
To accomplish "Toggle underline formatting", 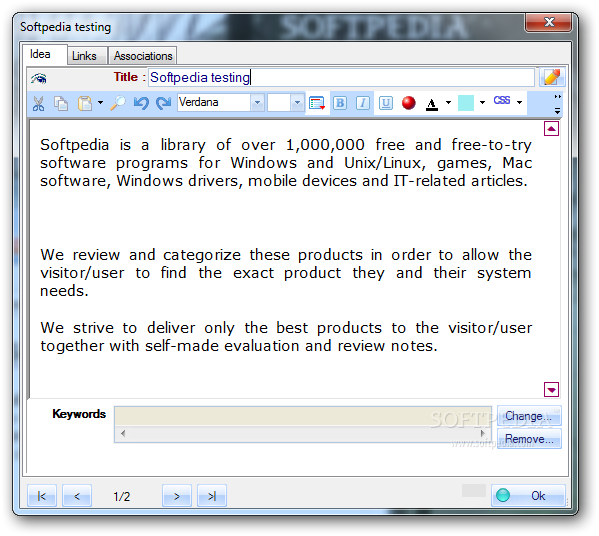I will click(386, 103).
